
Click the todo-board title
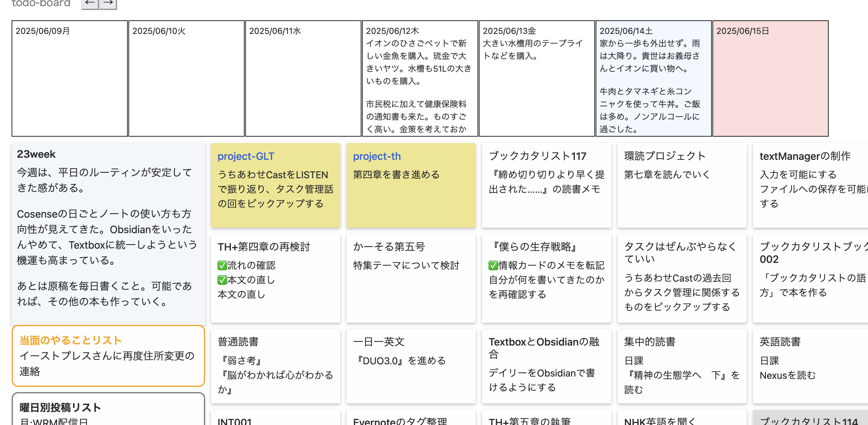(41, 3)
